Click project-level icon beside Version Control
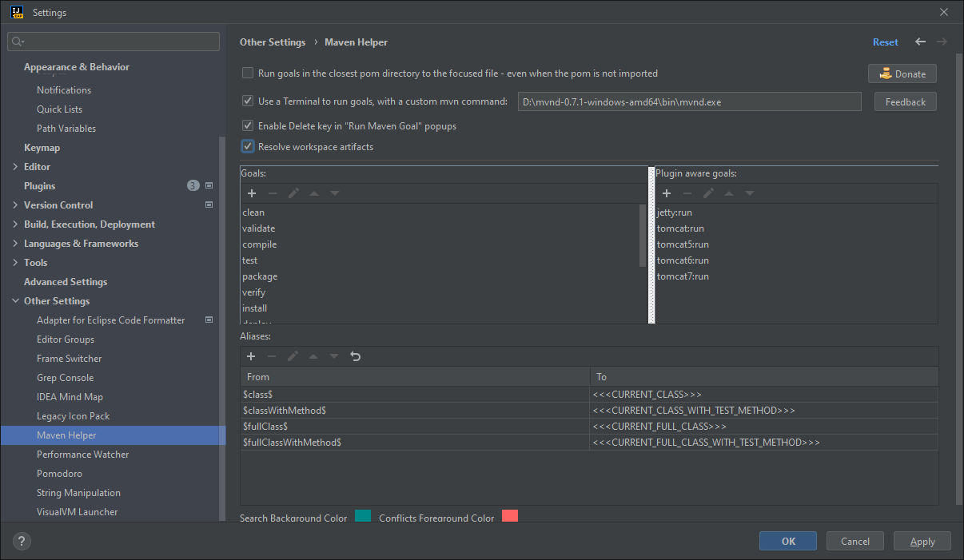This screenshot has width=964, height=560. click(209, 205)
